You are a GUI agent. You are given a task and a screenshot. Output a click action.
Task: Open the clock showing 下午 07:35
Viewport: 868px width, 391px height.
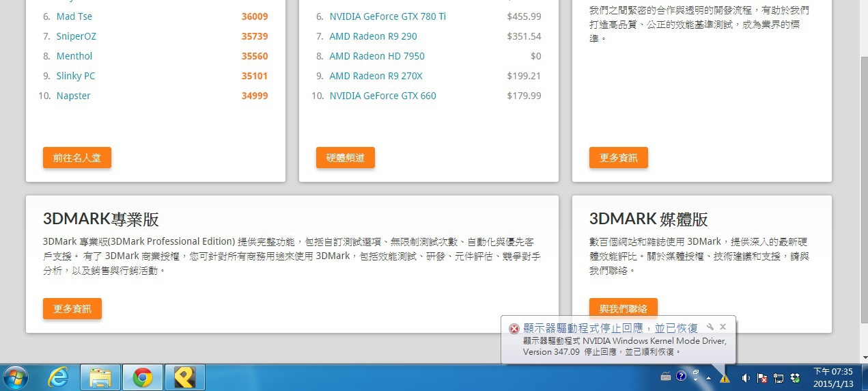pos(833,377)
